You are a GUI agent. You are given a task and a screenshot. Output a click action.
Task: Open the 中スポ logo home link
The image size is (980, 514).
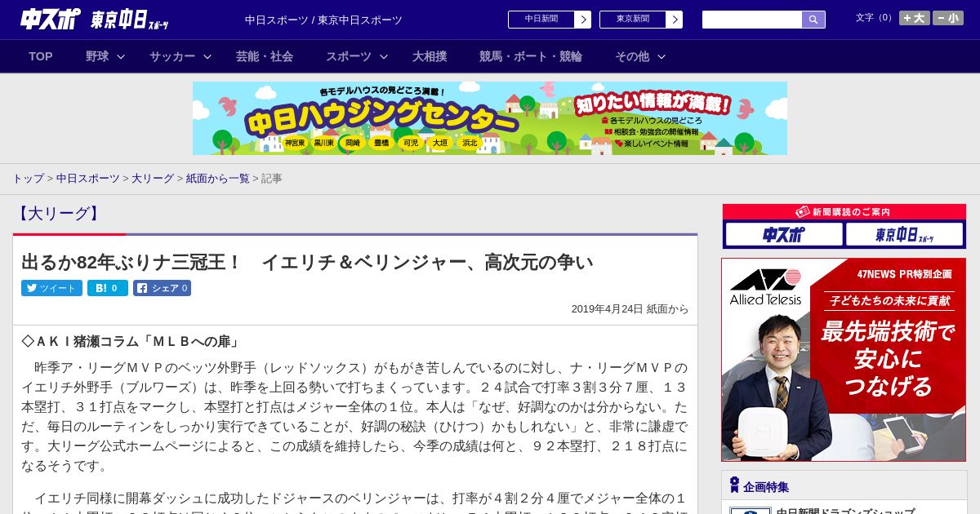(51, 20)
